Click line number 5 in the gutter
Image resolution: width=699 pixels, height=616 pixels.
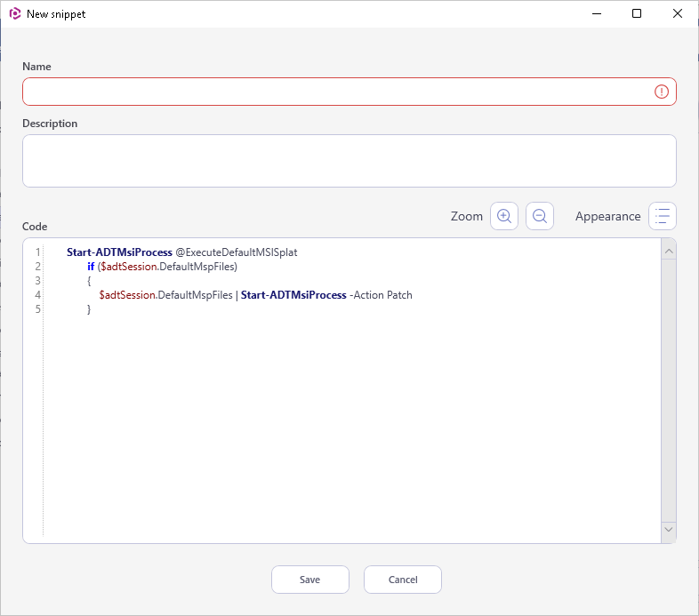pos(38,309)
